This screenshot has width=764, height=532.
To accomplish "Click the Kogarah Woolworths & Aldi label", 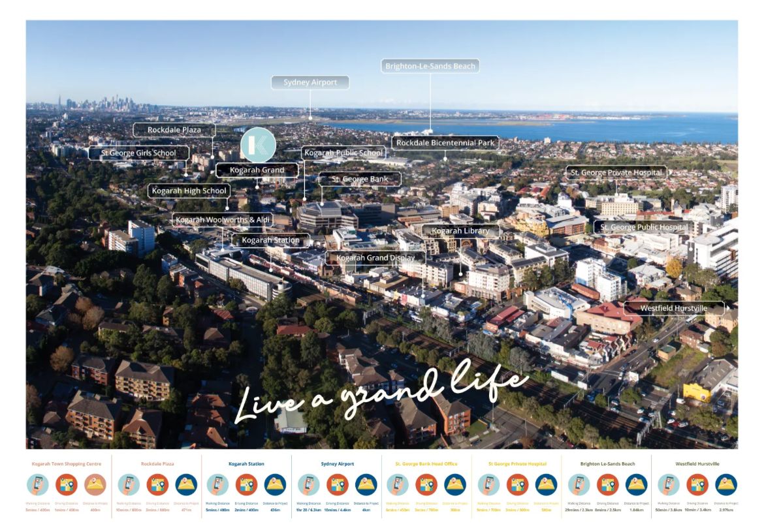I will [x=223, y=220].
